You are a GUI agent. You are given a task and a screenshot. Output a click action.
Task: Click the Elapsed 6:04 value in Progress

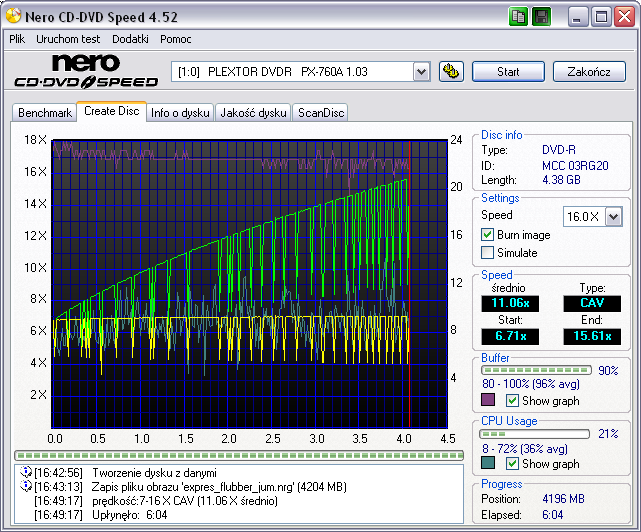(x=552, y=515)
